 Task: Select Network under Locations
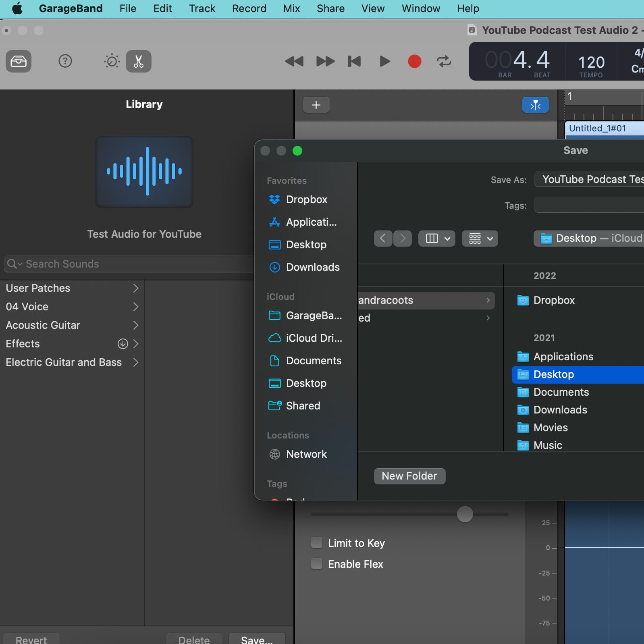306,454
